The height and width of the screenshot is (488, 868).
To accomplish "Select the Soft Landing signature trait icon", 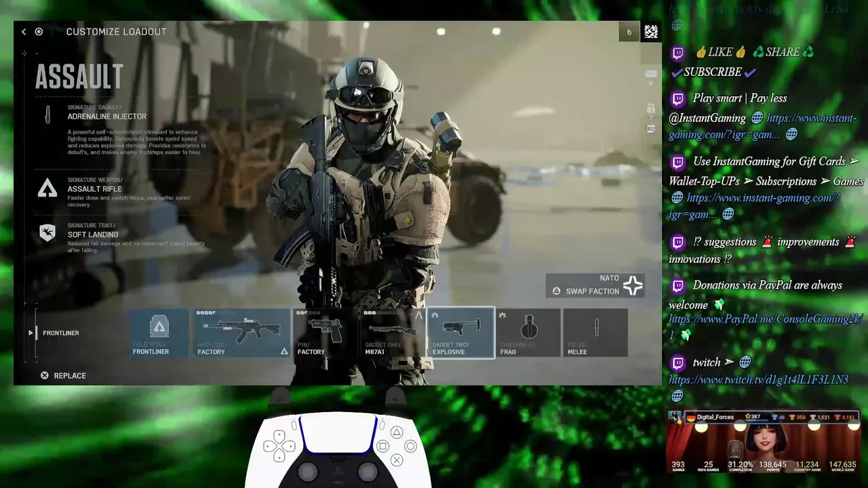I will 47,233.
